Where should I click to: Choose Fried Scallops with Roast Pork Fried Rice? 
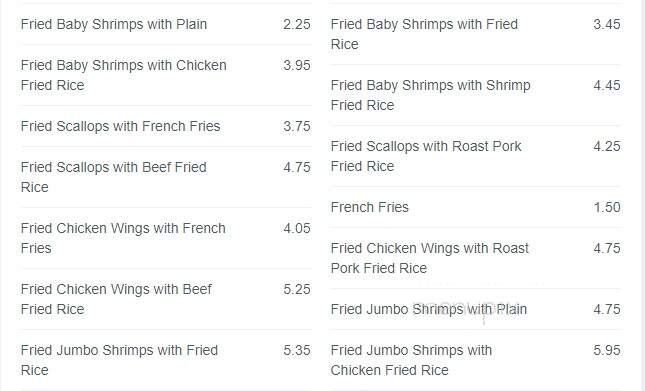(426, 156)
